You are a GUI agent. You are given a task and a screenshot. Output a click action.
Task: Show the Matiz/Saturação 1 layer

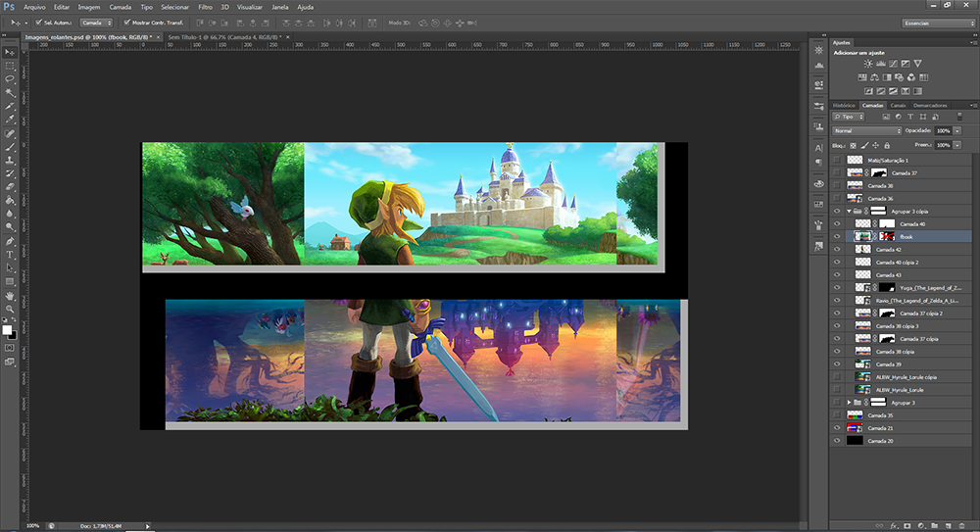coord(837,160)
